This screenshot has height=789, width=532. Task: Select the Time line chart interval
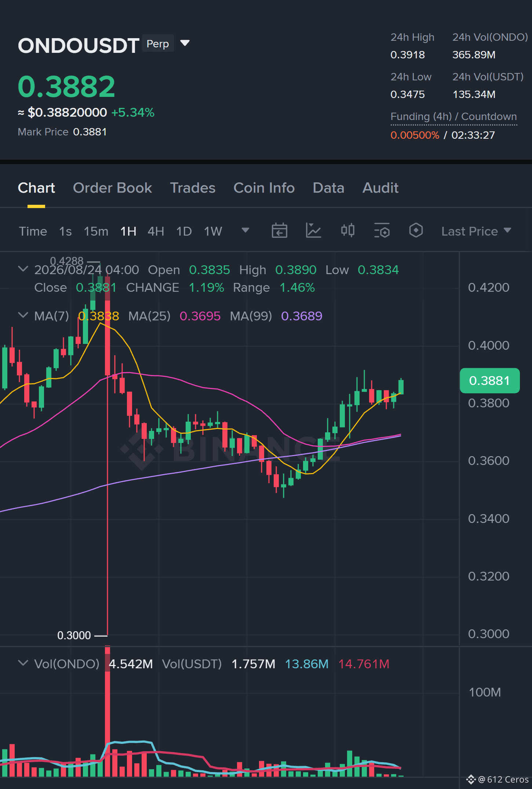[x=33, y=232]
